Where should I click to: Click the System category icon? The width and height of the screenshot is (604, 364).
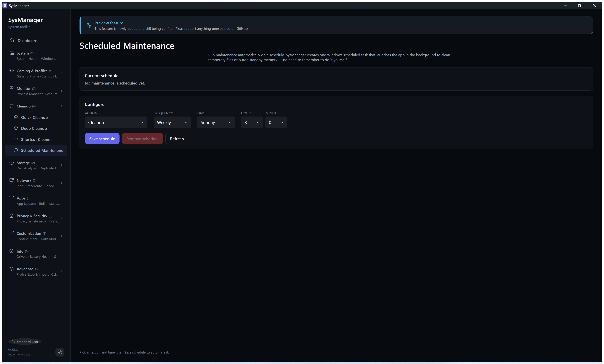point(12,53)
